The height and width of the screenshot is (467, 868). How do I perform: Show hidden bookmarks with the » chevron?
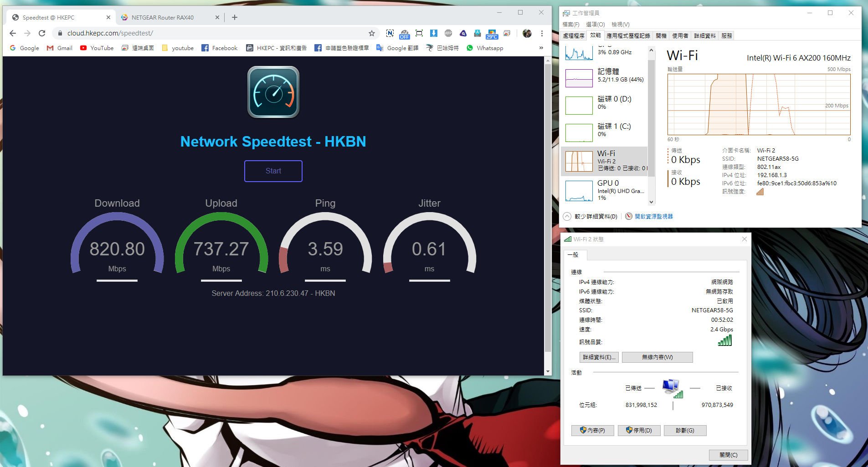point(541,48)
